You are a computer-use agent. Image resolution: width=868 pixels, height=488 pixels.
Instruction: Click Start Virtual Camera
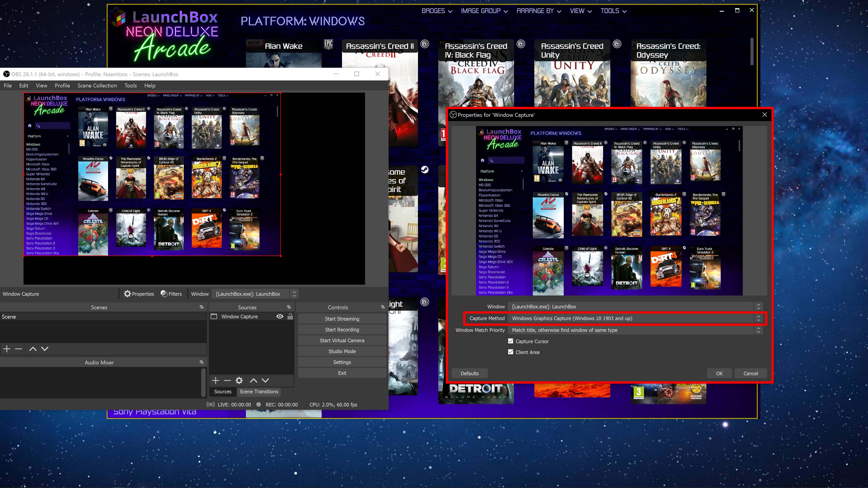(342, 340)
